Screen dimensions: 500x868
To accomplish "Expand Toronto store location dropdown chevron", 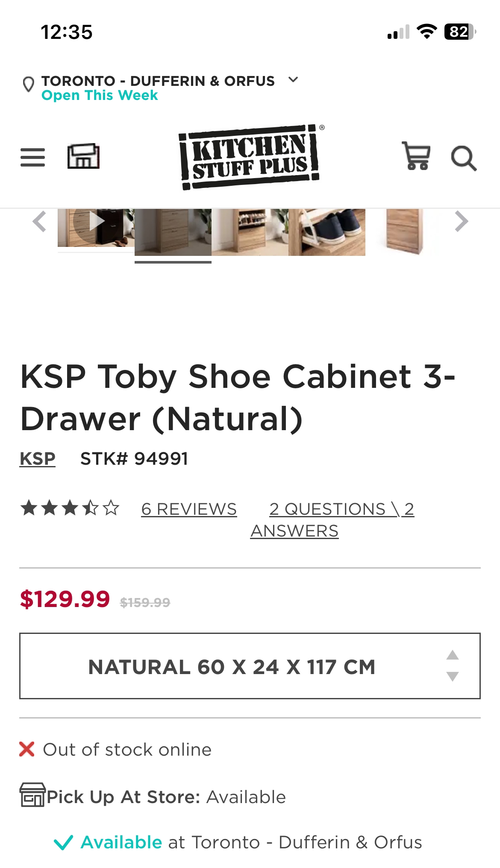I will coord(293,80).
